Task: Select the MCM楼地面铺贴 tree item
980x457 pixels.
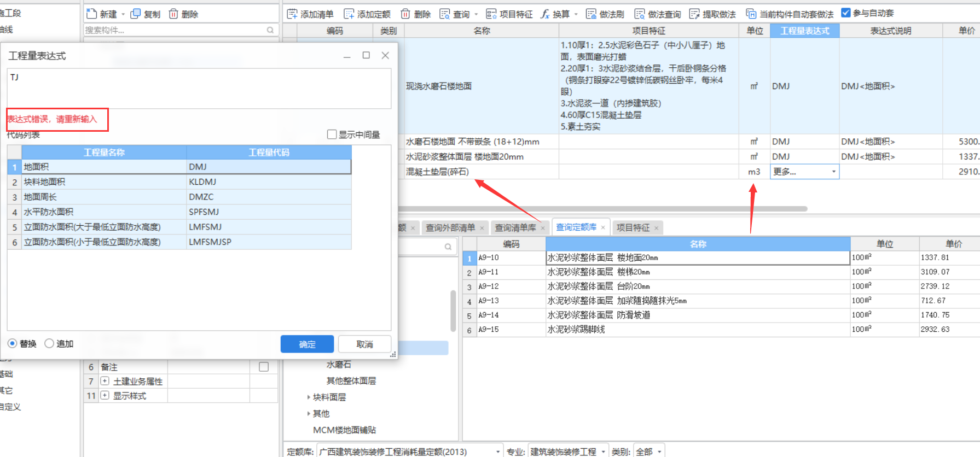Action: (344, 430)
